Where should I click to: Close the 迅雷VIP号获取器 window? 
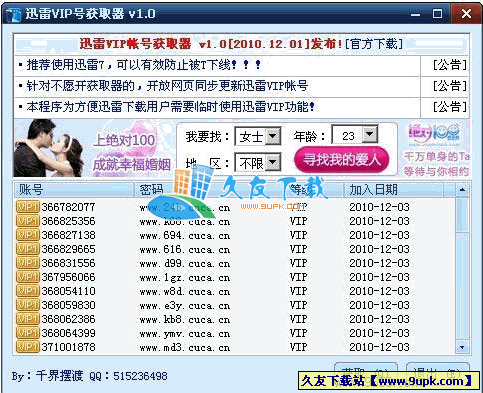tap(466, 14)
